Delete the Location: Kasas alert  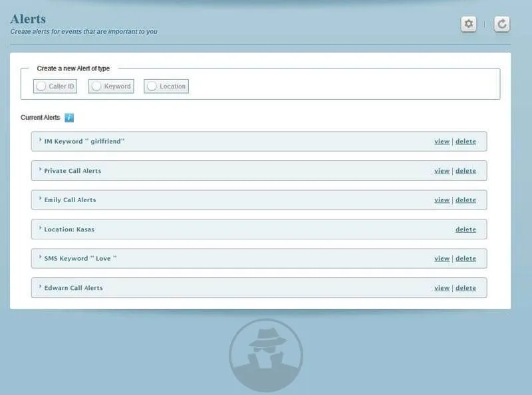click(465, 229)
